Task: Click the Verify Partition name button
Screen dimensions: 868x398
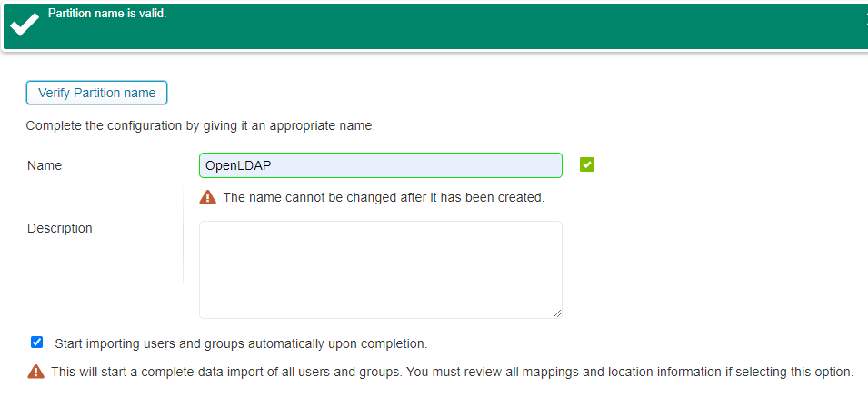Action: click(96, 93)
